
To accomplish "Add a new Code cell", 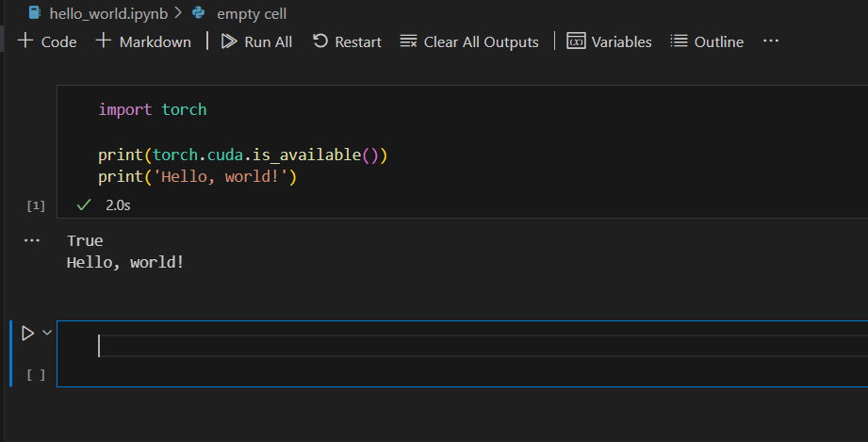I will tap(47, 41).
